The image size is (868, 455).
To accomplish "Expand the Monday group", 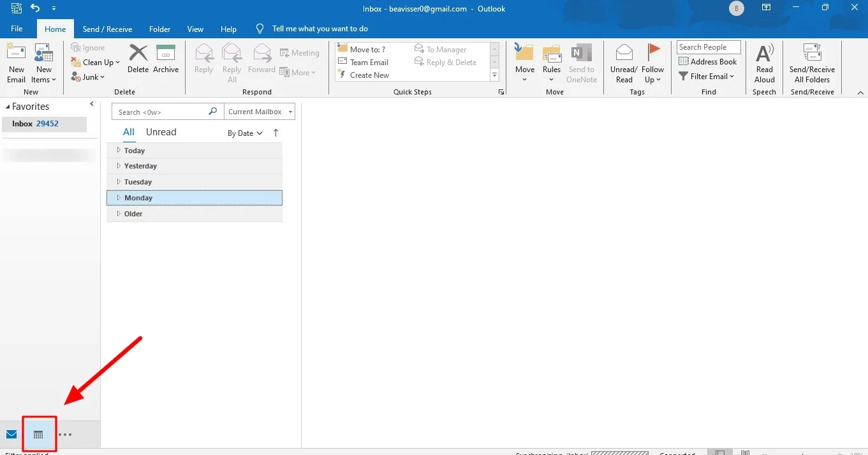I will coord(119,198).
